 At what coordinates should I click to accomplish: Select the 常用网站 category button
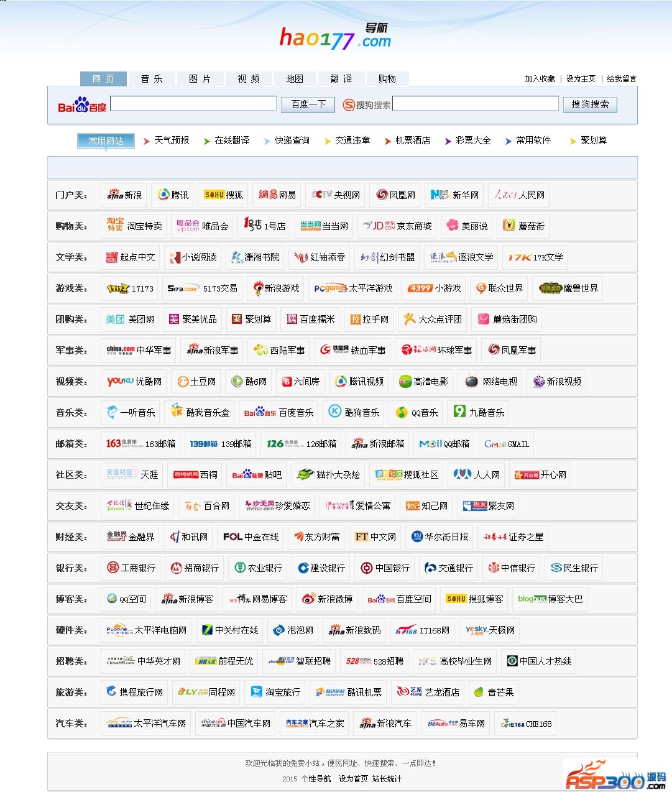click(106, 141)
